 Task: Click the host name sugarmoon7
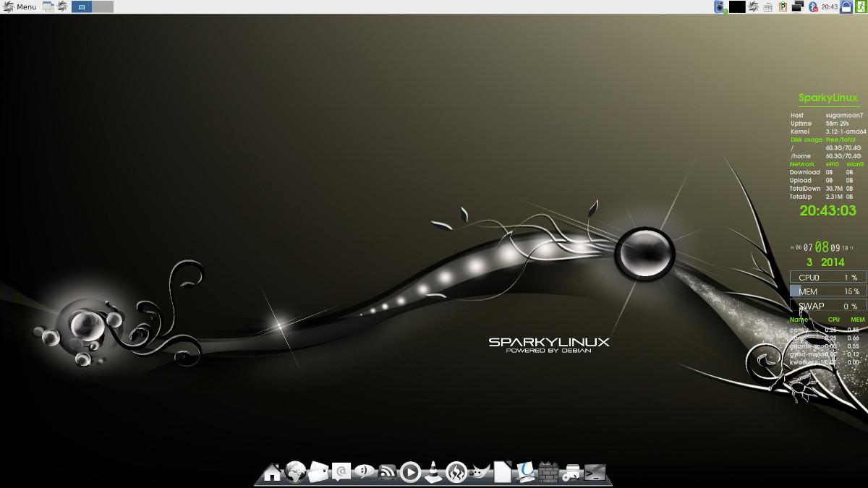[844, 115]
